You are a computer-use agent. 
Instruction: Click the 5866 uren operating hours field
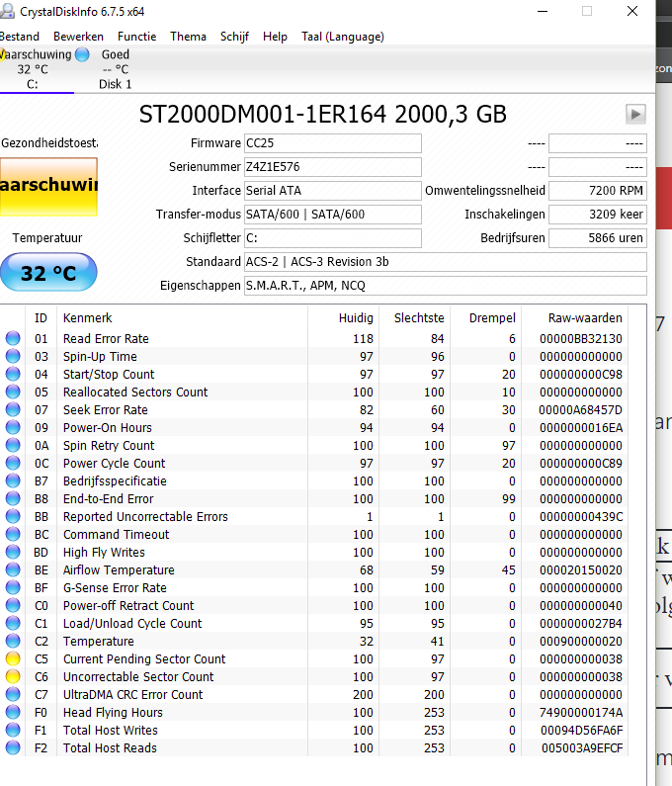click(x=598, y=238)
